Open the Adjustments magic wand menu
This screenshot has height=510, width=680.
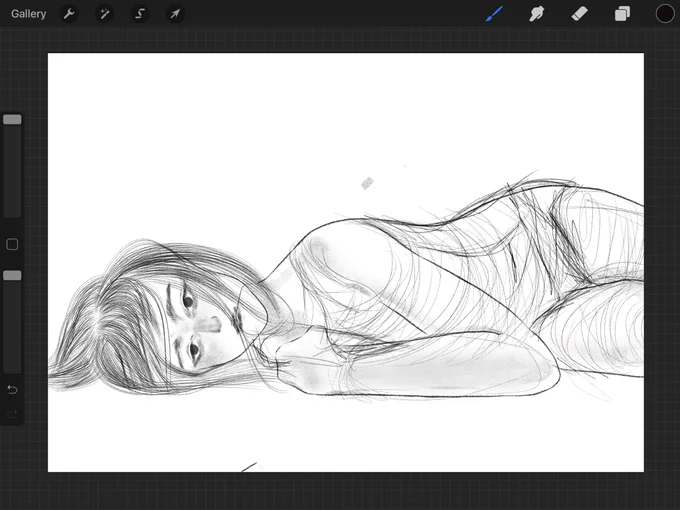(105, 14)
